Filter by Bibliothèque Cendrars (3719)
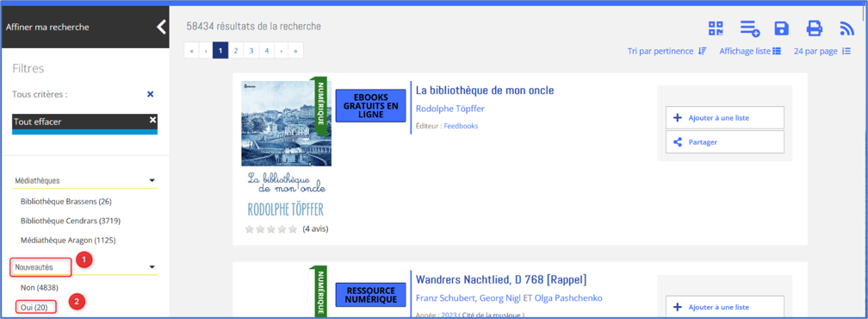The width and height of the screenshot is (868, 319). click(x=71, y=221)
